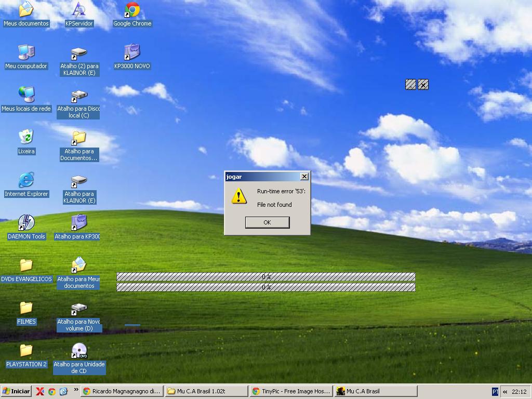Click the upper 0% progress bar
This screenshot has width=532, height=399.
pos(266,277)
